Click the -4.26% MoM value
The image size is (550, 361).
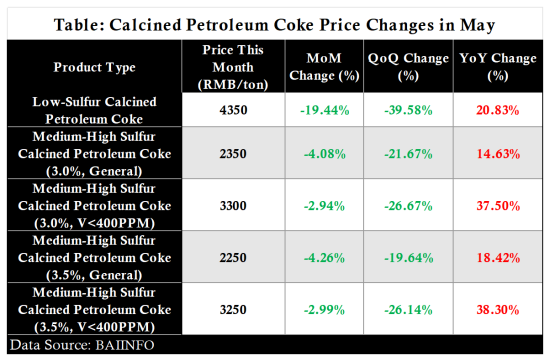324,258
